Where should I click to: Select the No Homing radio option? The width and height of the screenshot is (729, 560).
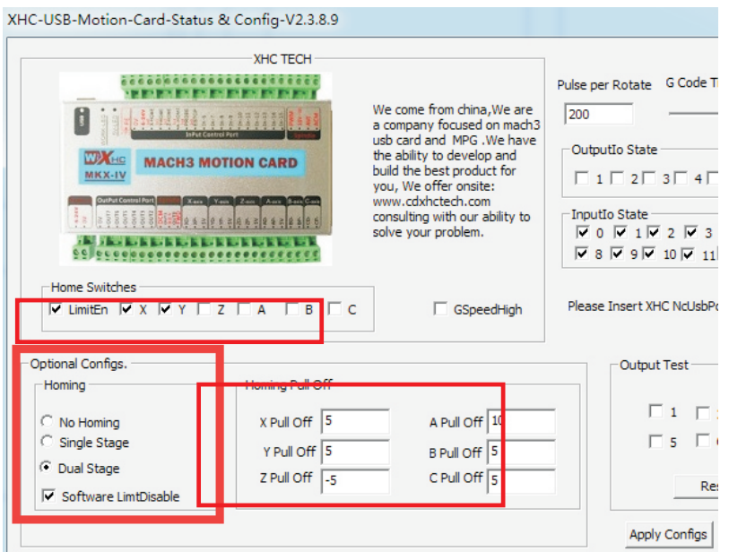tap(47, 421)
